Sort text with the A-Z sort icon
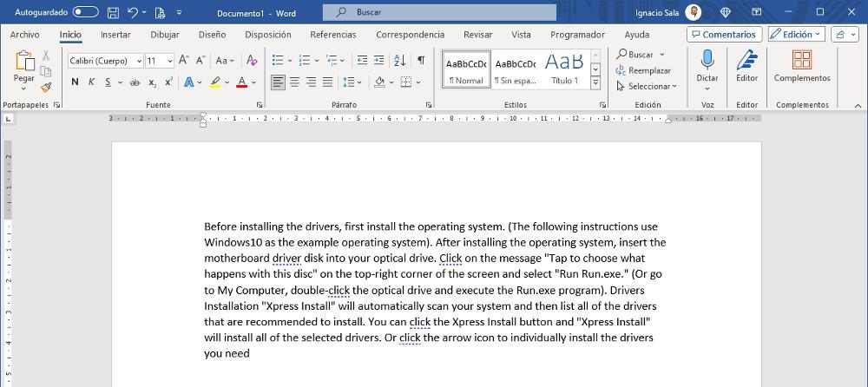Image resolution: width=868 pixels, height=387 pixels. pos(399,61)
